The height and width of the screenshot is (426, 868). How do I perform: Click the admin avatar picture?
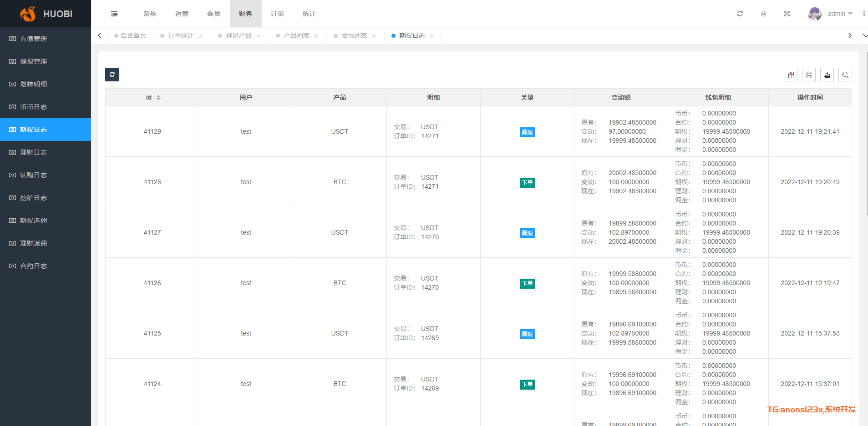[x=815, y=14]
